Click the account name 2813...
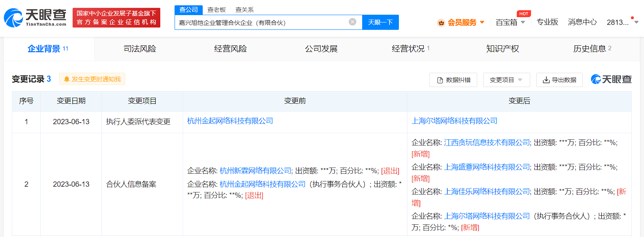644x237 pixels. pyautogui.click(x=617, y=22)
